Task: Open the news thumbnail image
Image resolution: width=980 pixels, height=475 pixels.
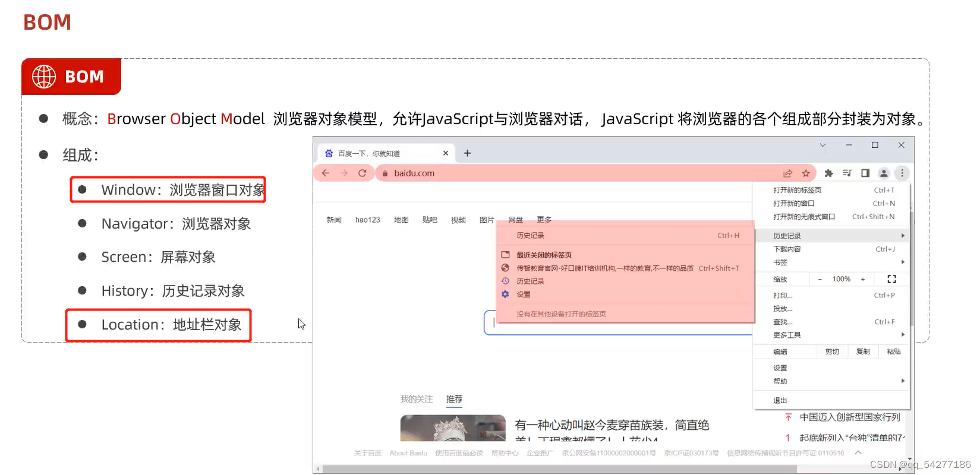Action: tap(453, 427)
